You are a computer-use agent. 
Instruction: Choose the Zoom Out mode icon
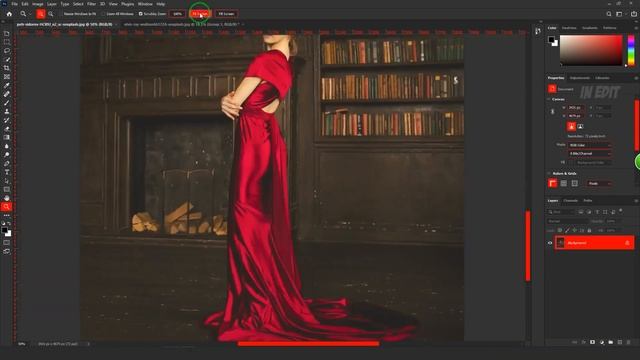(51, 14)
